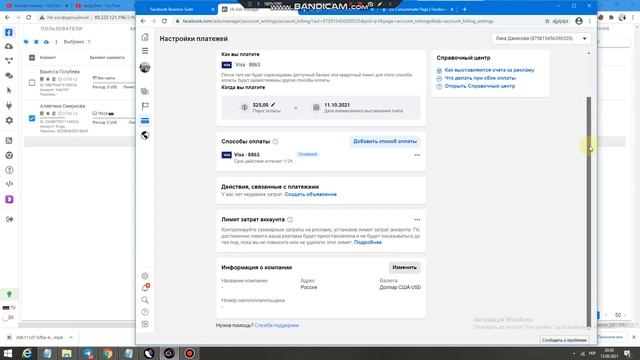Follow the Подробнее link about spending limit
This screenshot has height=360, width=640.
pyautogui.click(x=368, y=242)
